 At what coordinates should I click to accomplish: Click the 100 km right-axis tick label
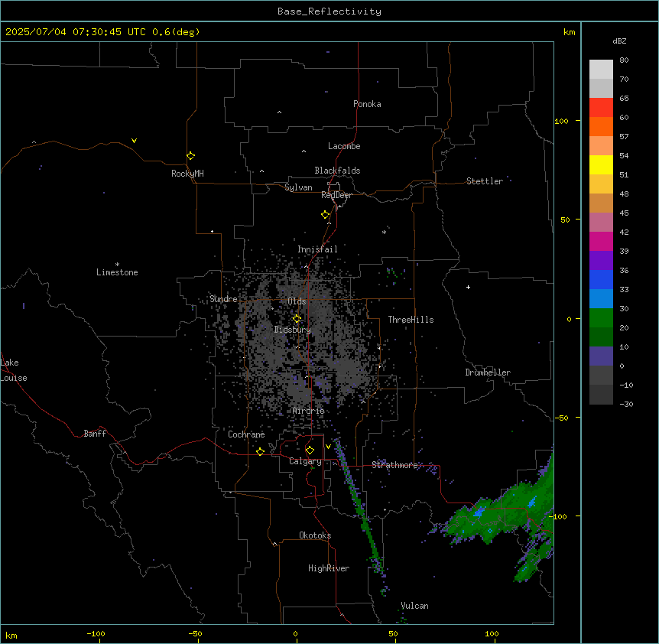coord(561,121)
